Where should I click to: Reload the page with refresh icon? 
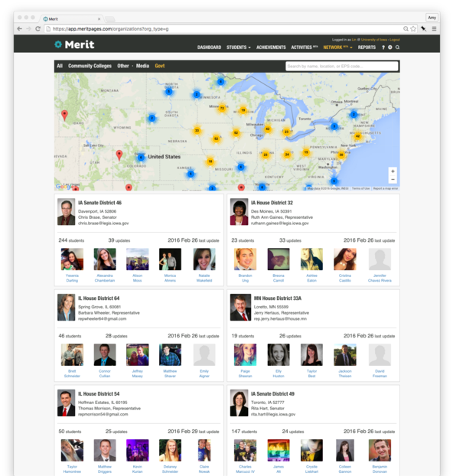coord(38,28)
